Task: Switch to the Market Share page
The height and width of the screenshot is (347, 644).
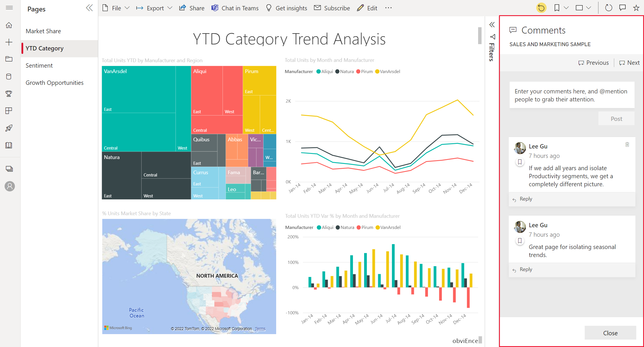Action: point(43,31)
